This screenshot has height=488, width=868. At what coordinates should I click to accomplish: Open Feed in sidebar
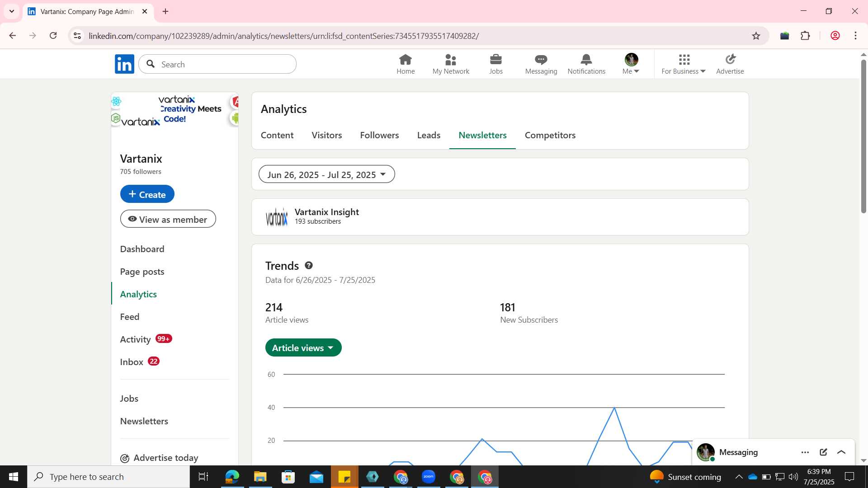pyautogui.click(x=130, y=317)
